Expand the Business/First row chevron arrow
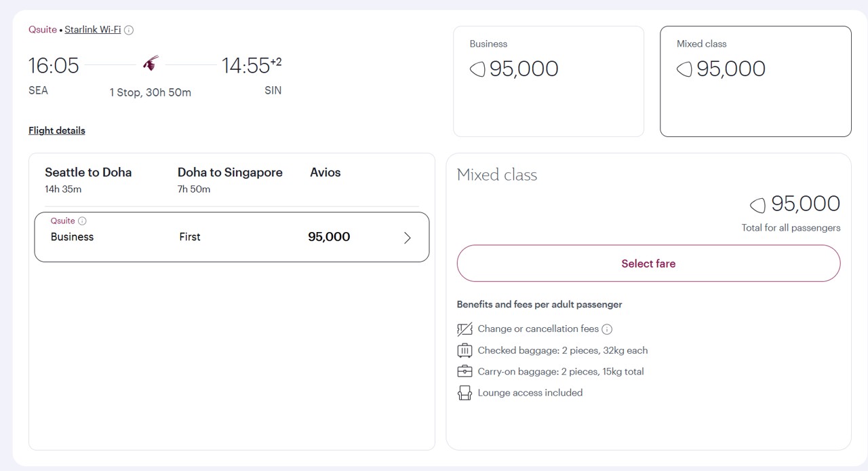 pyautogui.click(x=407, y=238)
